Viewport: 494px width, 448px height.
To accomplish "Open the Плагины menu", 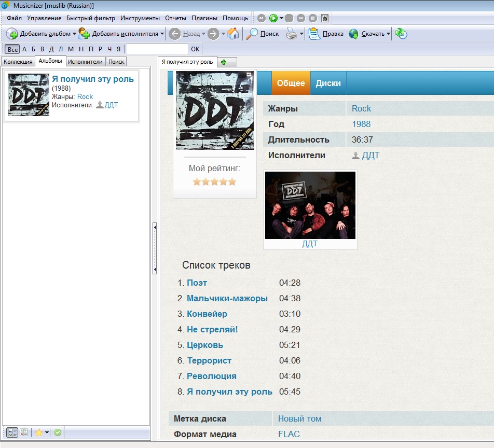I will pos(204,18).
